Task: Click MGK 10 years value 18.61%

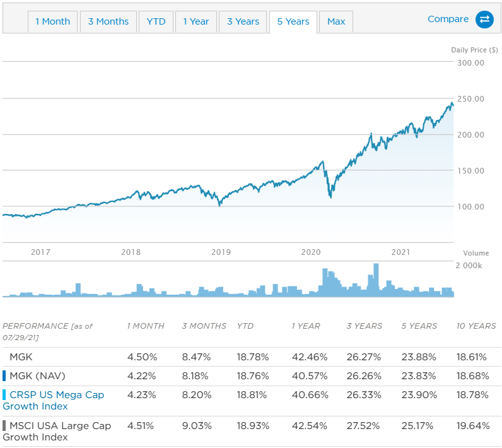Action: [x=472, y=357]
